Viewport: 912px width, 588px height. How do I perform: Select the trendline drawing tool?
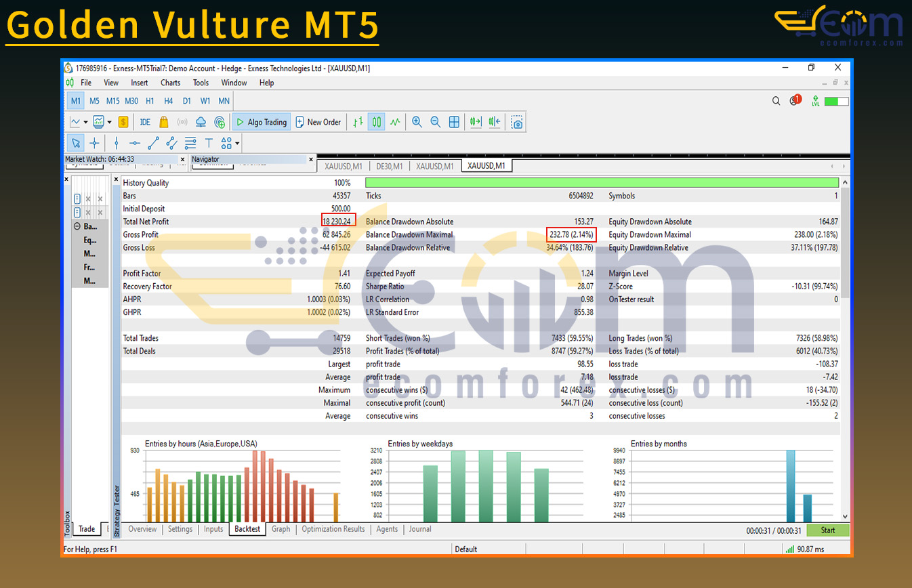pos(153,143)
